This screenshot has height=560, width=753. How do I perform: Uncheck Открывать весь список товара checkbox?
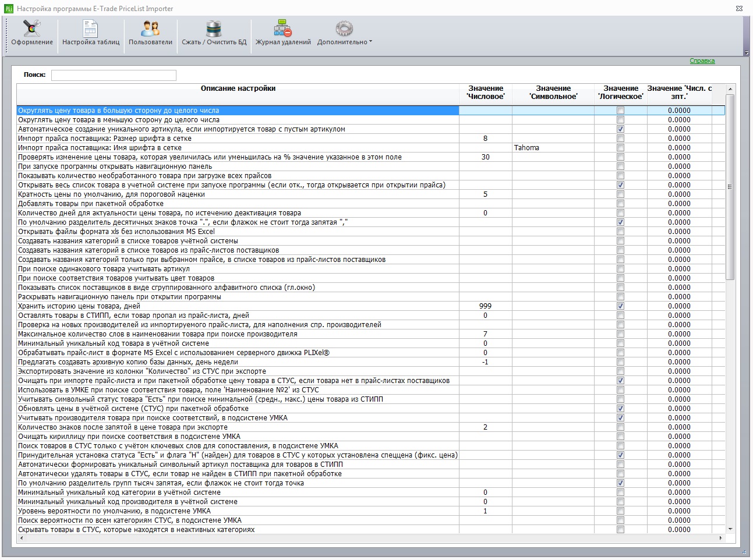coord(620,185)
